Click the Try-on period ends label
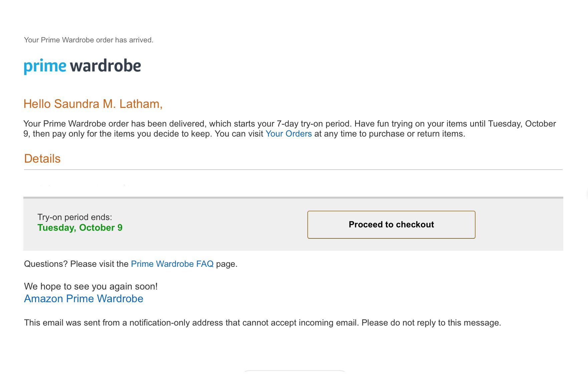This screenshot has height=392, width=588. coord(75,217)
